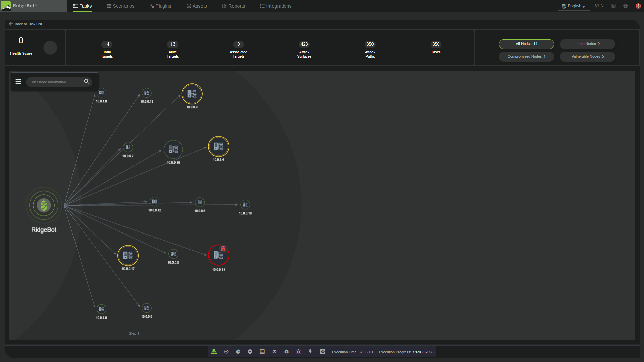Viewport: 644px width, 362px height.
Task: Filter by All Nodes 14
Action: pyautogui.click(x=526, y=44)
